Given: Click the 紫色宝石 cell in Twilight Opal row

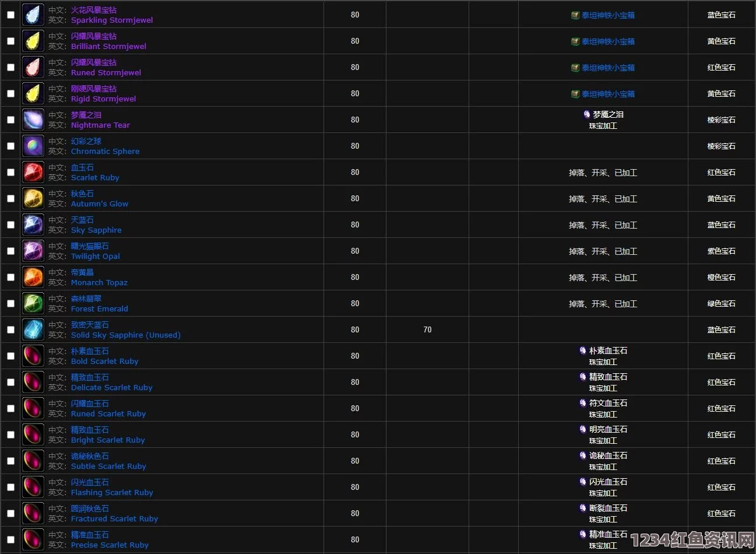Looking at the screenshot, I should click(722, 251).
